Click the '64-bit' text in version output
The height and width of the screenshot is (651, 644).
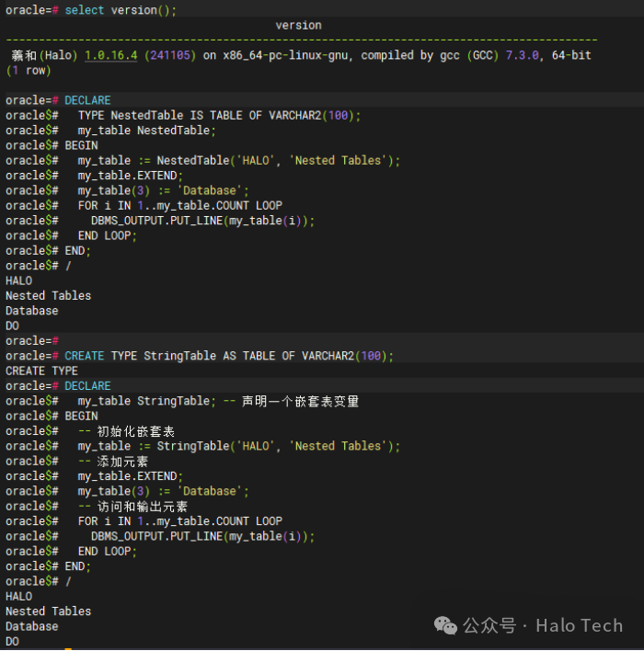click(x=571, y=55)
